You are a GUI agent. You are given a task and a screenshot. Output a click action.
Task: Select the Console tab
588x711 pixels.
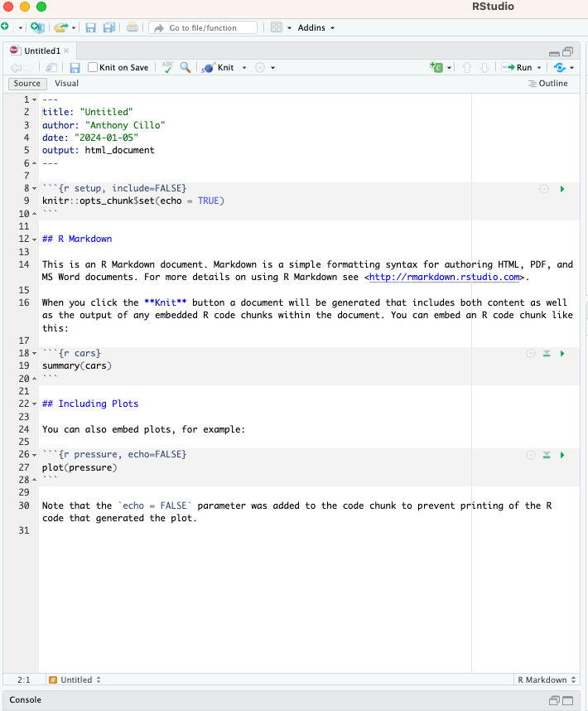click(26, 699)
